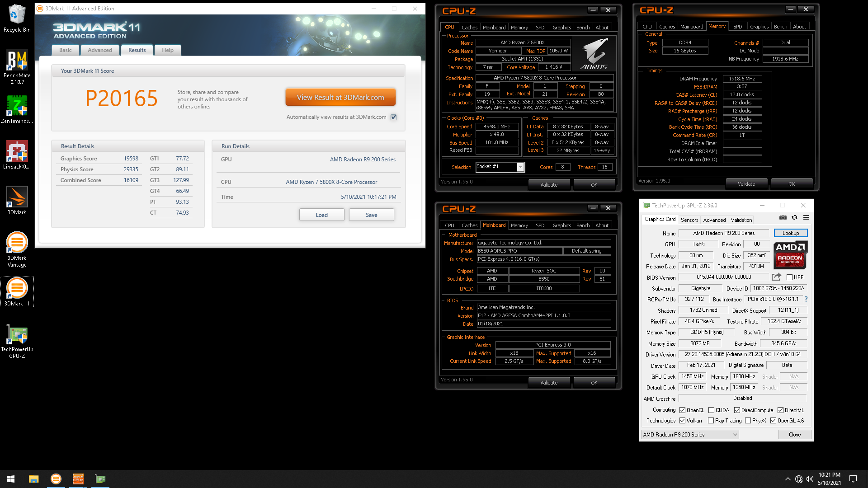Open ZenTimings desktop shortcut
Screen dimensions: 868x488
(x=17, y=109)
